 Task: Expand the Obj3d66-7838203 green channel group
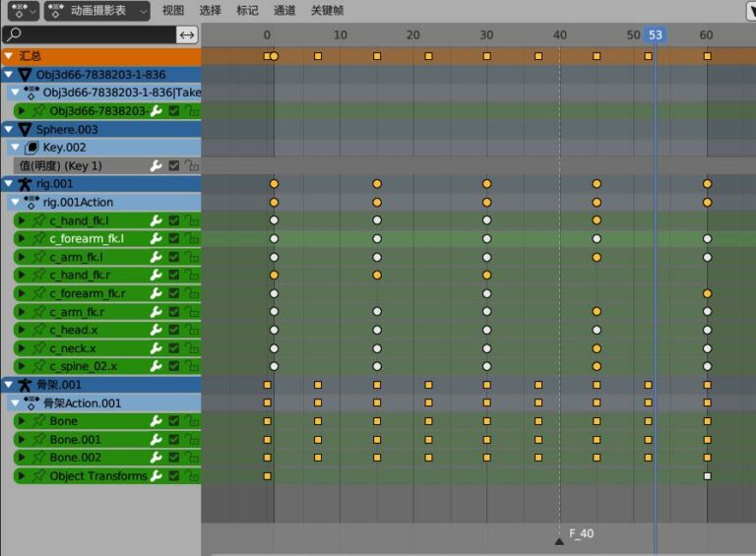coord(22,111)
